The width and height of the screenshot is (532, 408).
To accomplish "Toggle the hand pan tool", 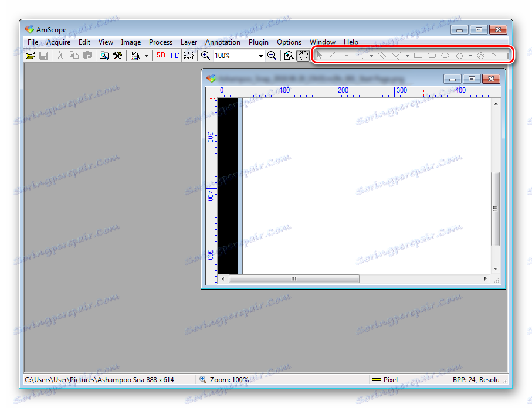I will [x=303, y=56].
